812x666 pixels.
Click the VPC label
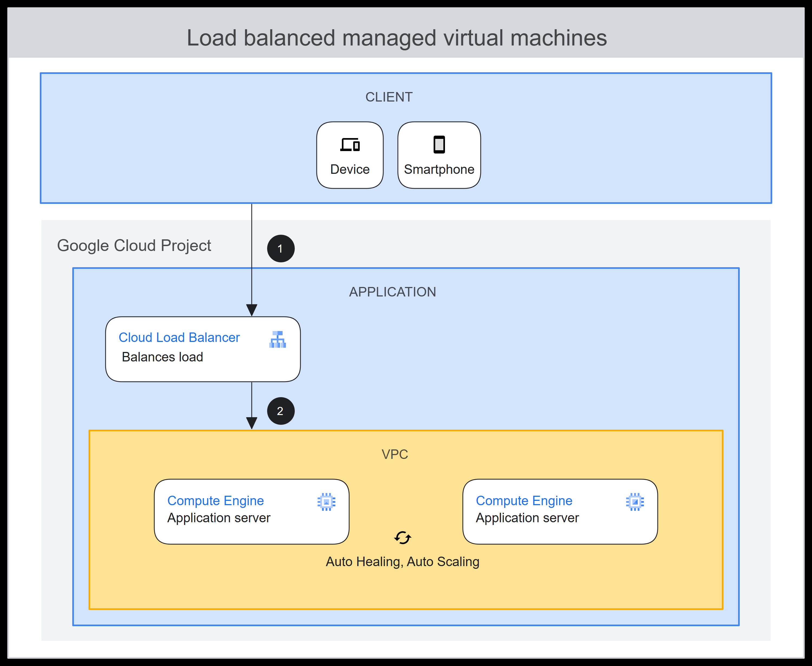[x=395, y=454]
